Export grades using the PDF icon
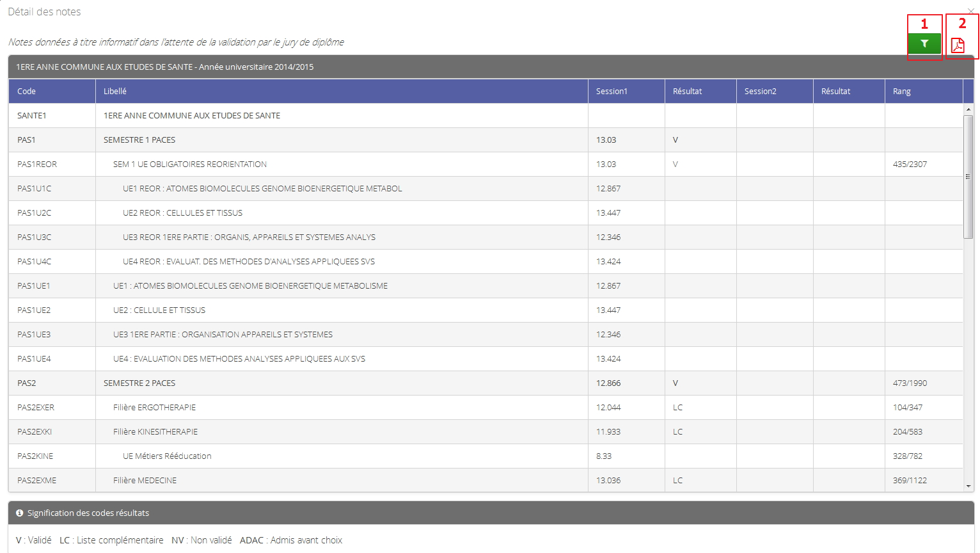This screenshot has height=553, width=980. click(958, 45)
